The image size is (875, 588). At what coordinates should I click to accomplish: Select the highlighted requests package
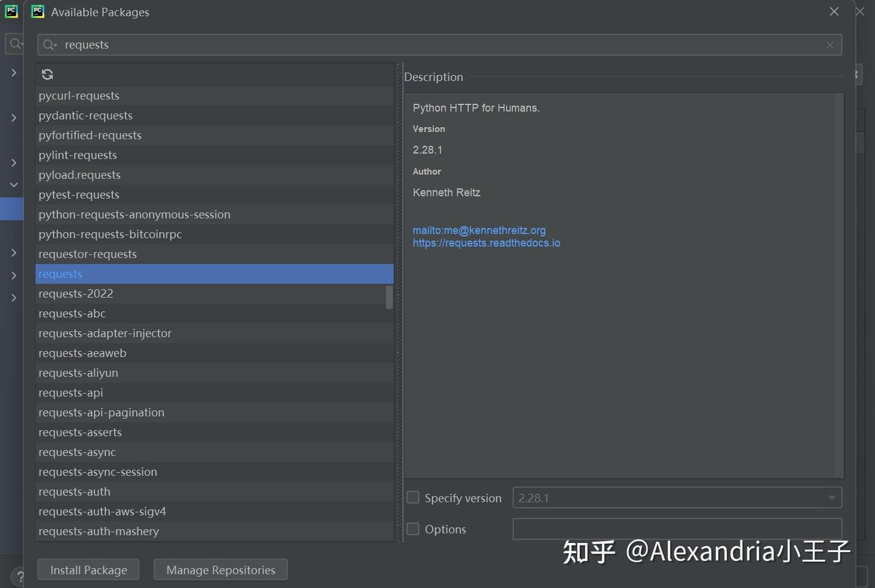point(214,274)
